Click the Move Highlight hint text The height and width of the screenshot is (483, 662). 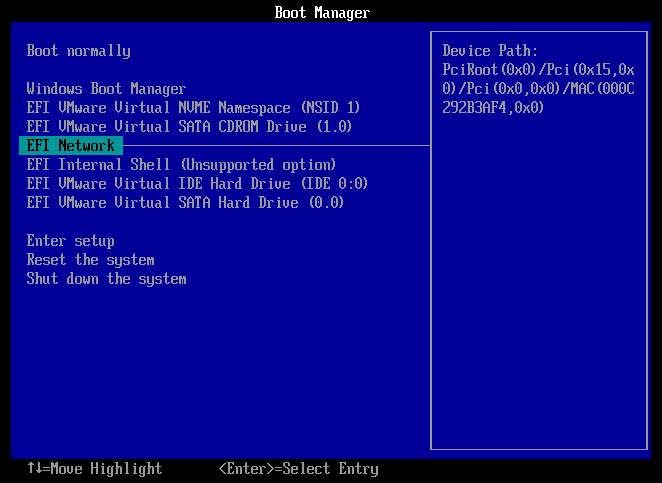pyautogui.click(x=106, y=469)
